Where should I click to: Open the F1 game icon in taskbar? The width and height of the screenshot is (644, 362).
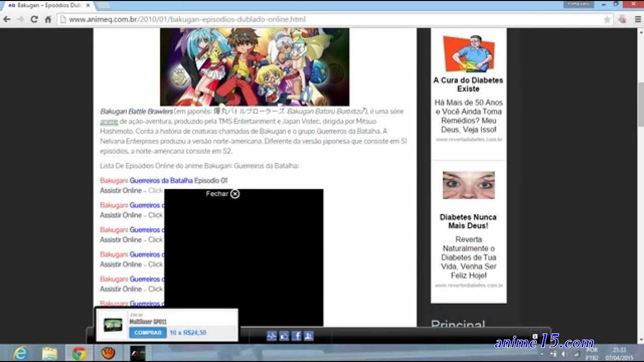pos(137,353)
